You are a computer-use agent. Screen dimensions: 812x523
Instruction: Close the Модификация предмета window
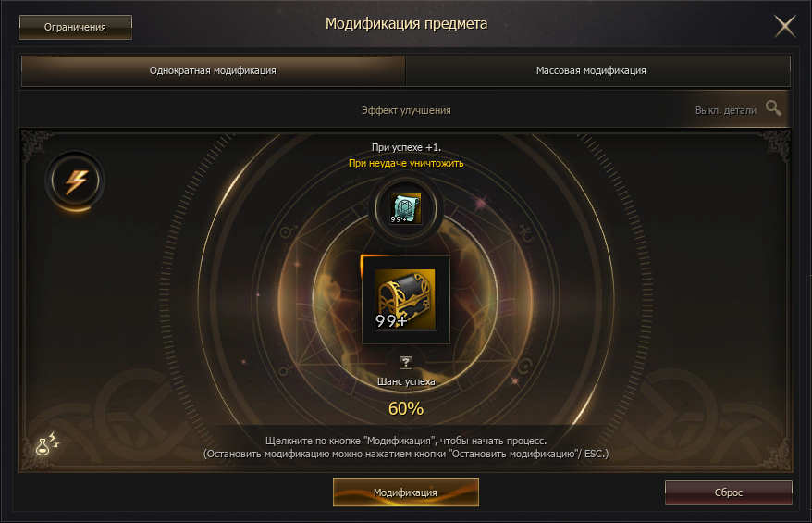click(784, 26)
